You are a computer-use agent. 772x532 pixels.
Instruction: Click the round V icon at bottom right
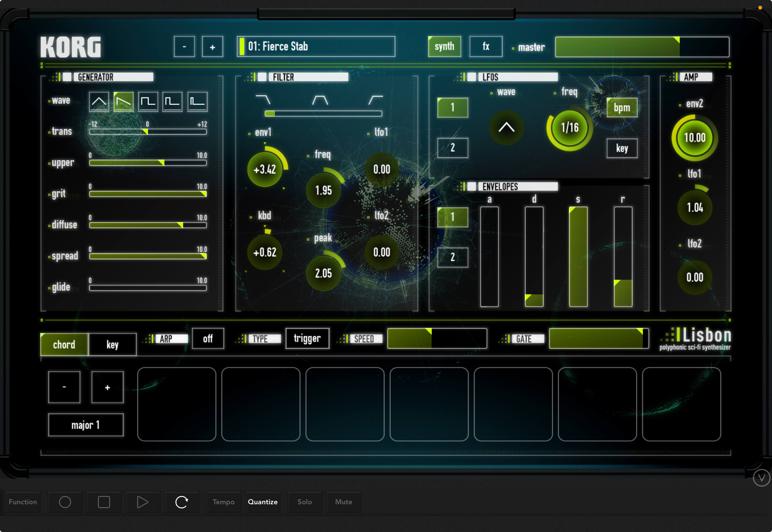pyautogui.click(x=762, y=478)
